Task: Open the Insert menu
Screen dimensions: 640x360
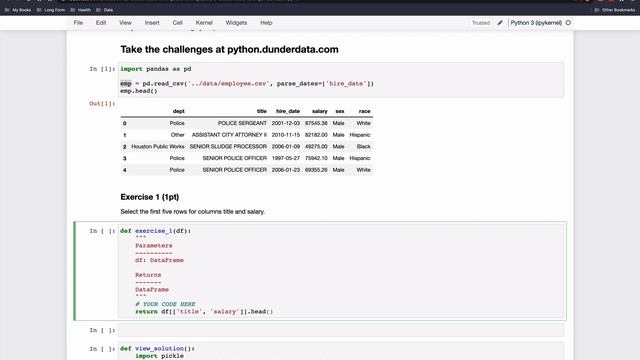Action: pyautogui.click(x=152, y=23)
